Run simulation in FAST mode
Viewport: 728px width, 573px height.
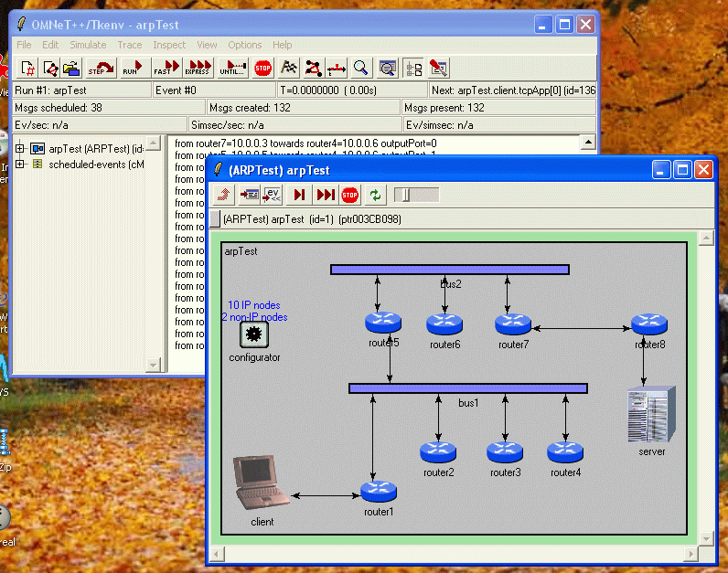pyautogui.click(x=166, y=69)
